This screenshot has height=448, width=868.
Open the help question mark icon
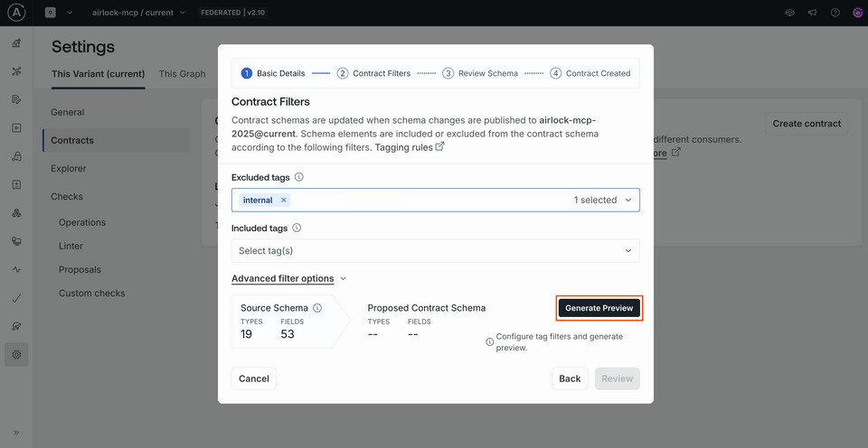(x=835, y=13)
